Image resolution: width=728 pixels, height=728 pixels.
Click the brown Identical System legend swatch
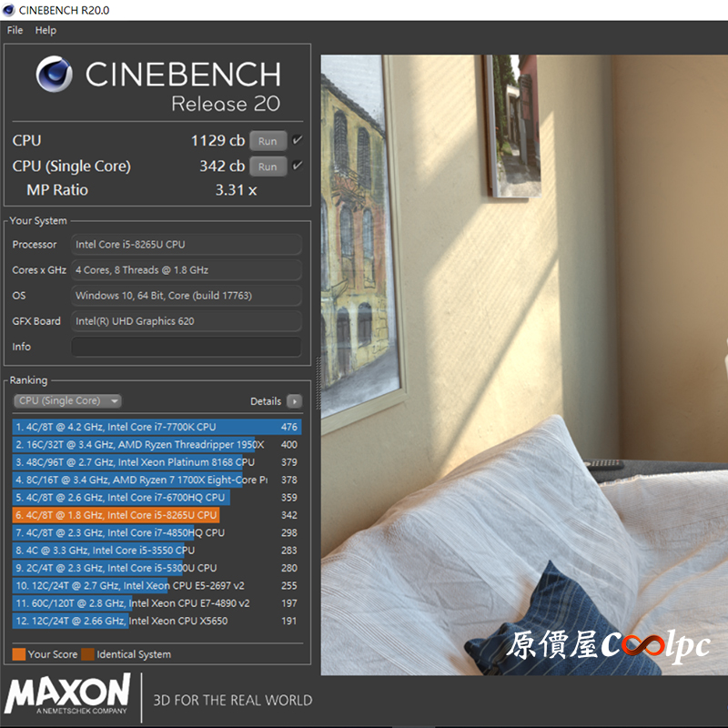pyautogui.click(x=87, y=654)
